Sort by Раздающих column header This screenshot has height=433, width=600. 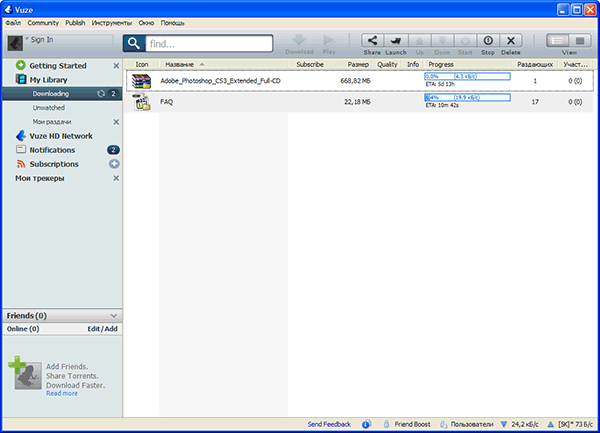535,64
